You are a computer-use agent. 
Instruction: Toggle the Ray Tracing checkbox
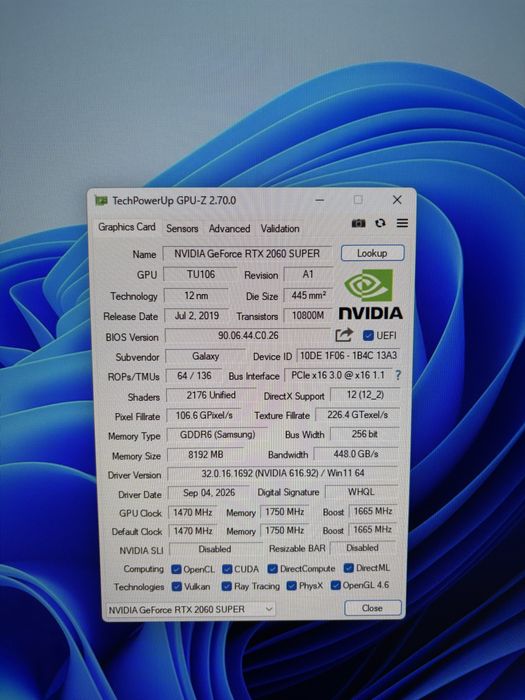tap(227, 586)
